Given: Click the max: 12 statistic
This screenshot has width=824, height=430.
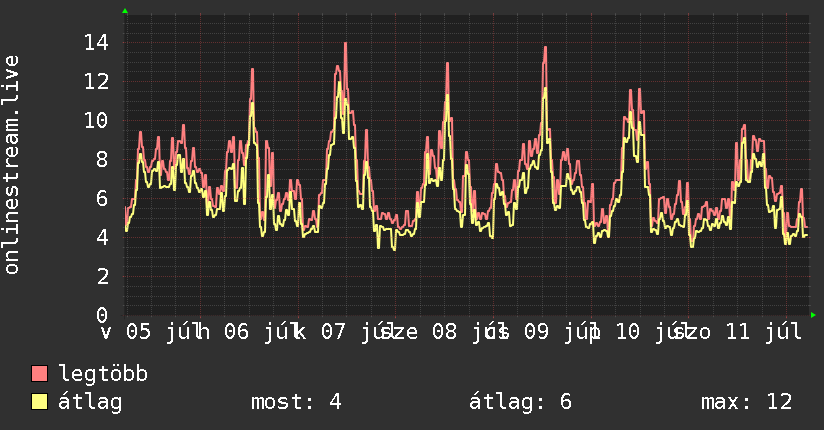Looking at the screenshot, I should 746,402.
